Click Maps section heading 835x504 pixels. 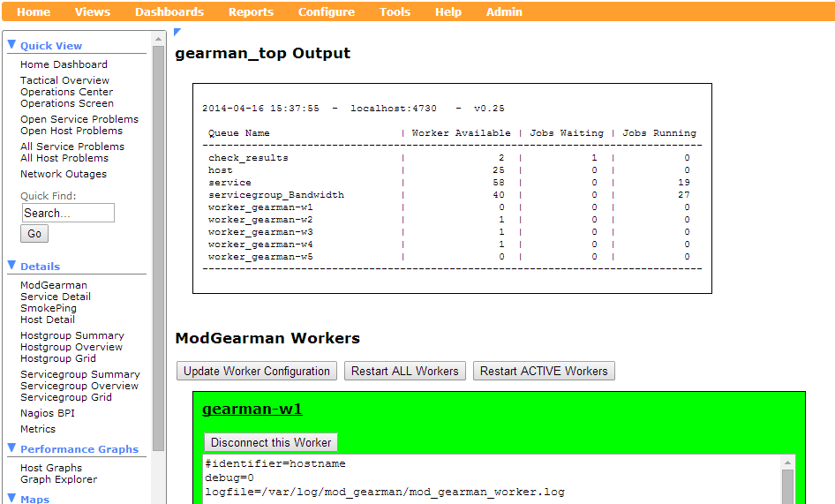pyautogui.click(x=34, y=499)
